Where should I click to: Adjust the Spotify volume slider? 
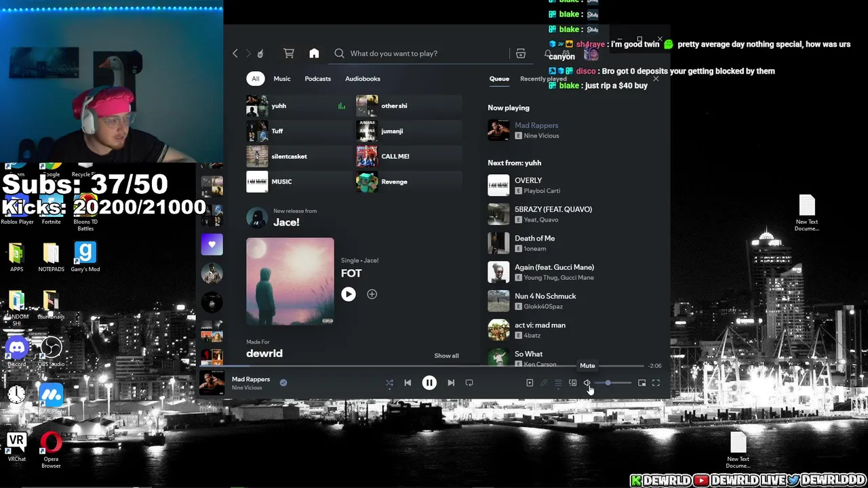pyautogui.click(x=612, y=383)
